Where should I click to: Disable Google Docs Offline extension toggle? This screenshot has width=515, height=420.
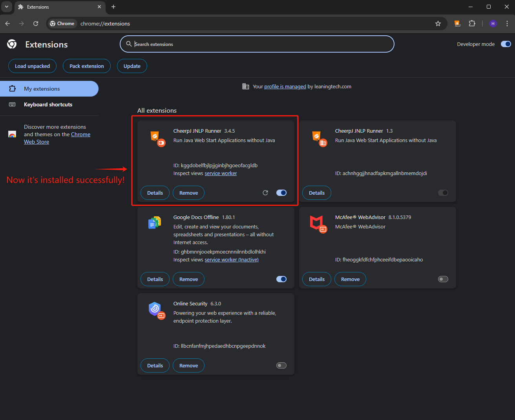(281, 279)
